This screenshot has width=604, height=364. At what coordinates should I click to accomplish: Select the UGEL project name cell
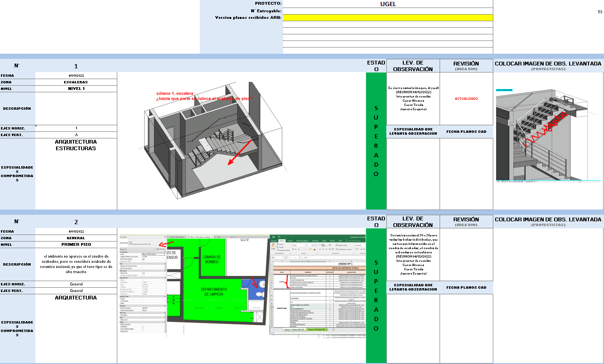point(388,4)
